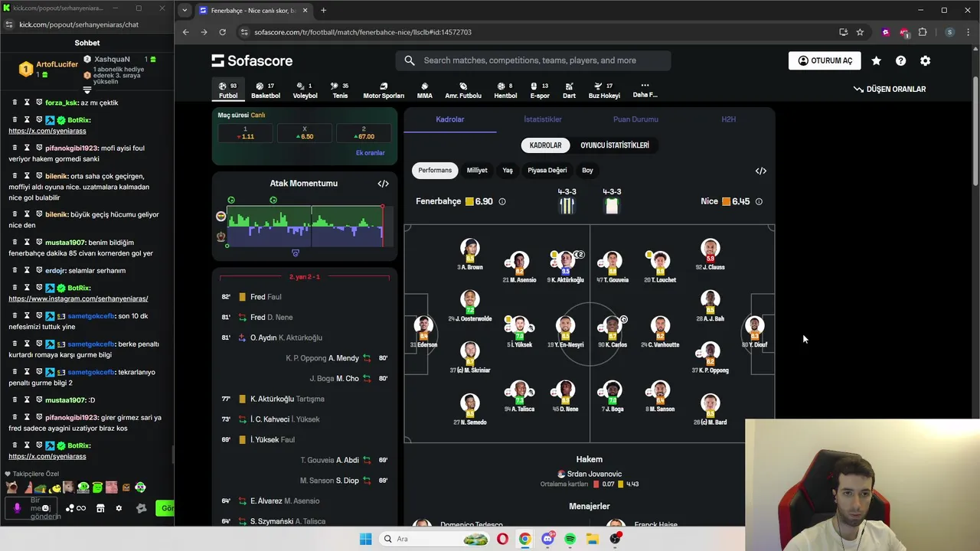Open Amr. Futbolu category

pos(463,90)
